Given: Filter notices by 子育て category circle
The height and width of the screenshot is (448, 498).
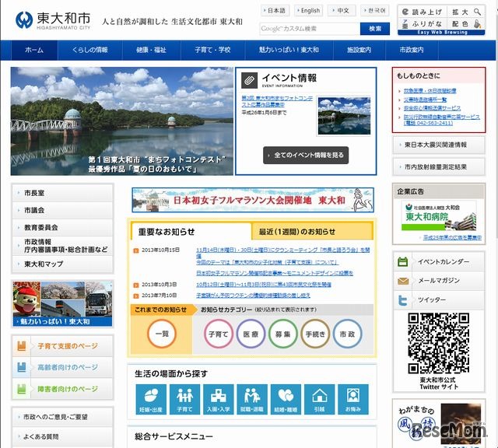Looking at the screenshot, I should tap(218, 334).
